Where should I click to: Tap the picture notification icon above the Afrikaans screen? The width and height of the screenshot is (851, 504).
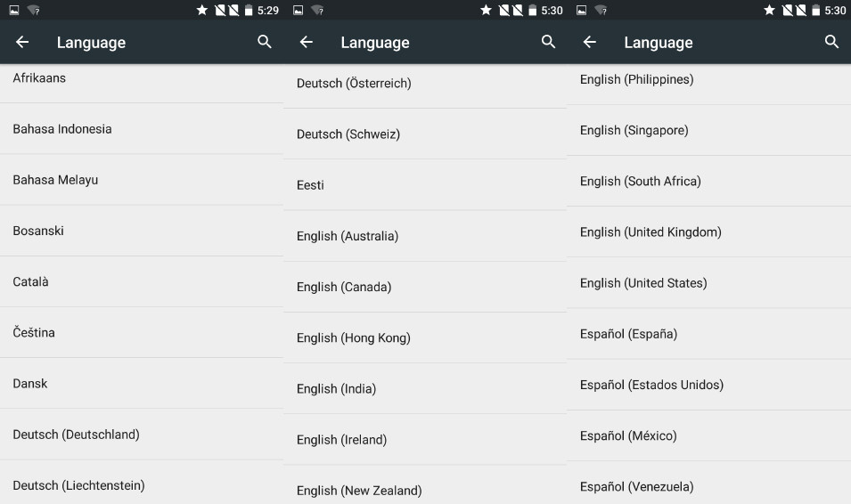click(13, 10)
